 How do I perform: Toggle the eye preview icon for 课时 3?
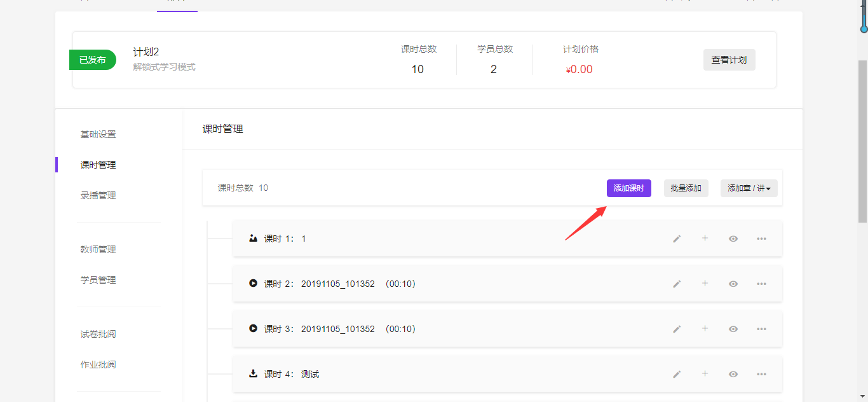click(733, 329)
